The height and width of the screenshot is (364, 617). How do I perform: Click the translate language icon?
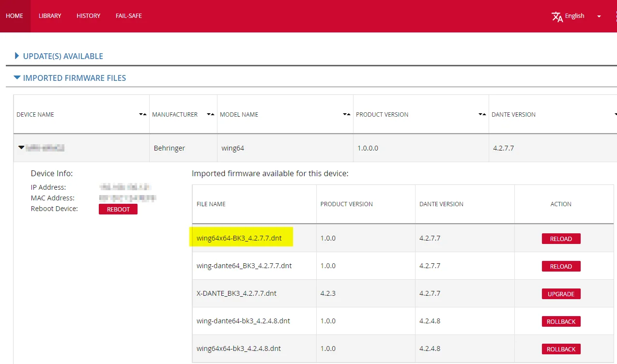point(557,16)
